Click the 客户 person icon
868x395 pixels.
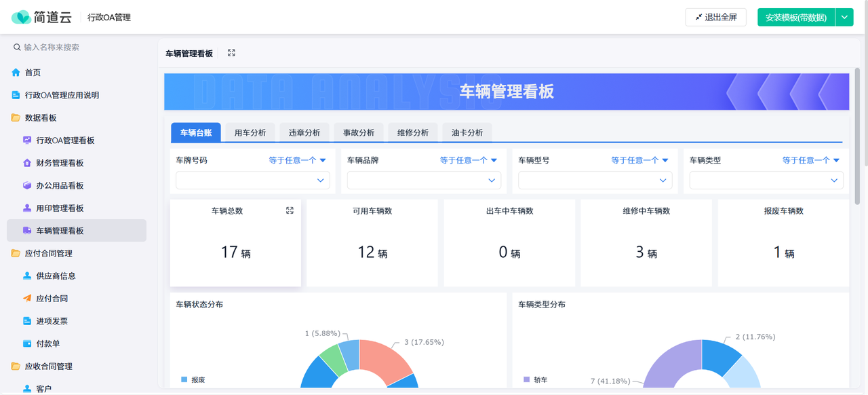27,389
